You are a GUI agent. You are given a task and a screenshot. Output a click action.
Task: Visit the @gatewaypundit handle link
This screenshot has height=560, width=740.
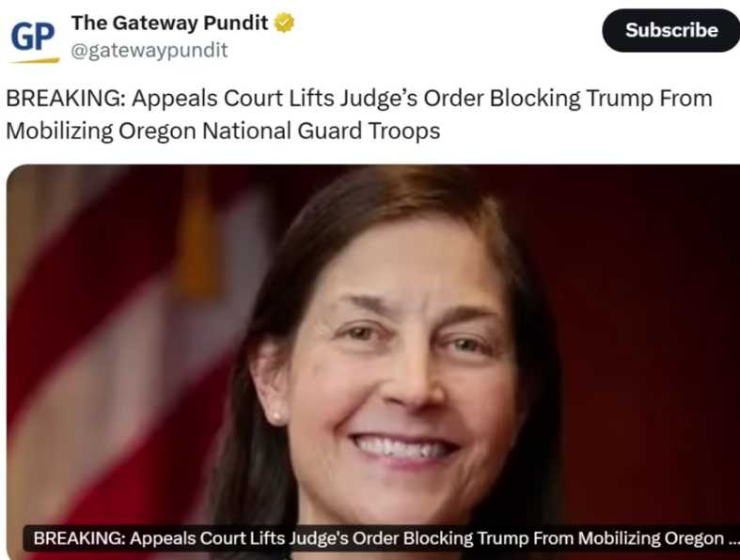[x=150, y=50]
